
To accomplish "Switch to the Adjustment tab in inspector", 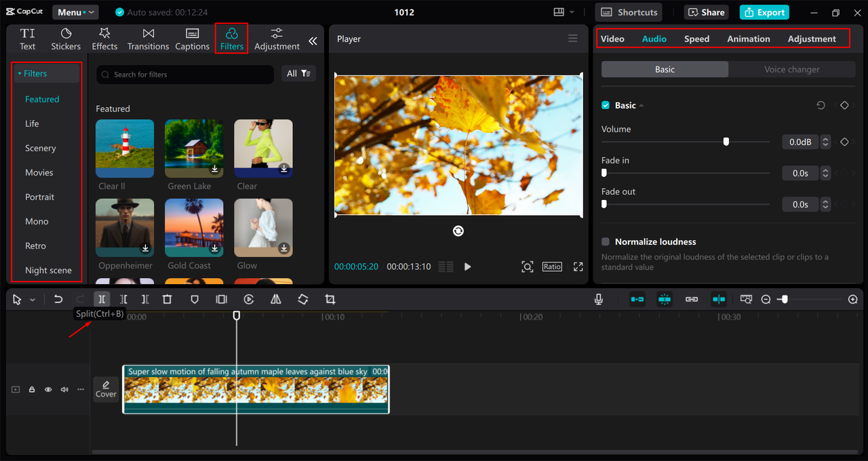I will click(x=812, y=39).
